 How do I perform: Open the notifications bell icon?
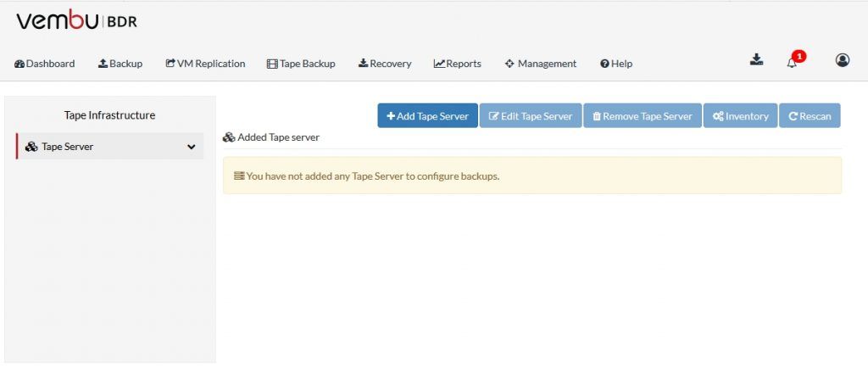792,63
